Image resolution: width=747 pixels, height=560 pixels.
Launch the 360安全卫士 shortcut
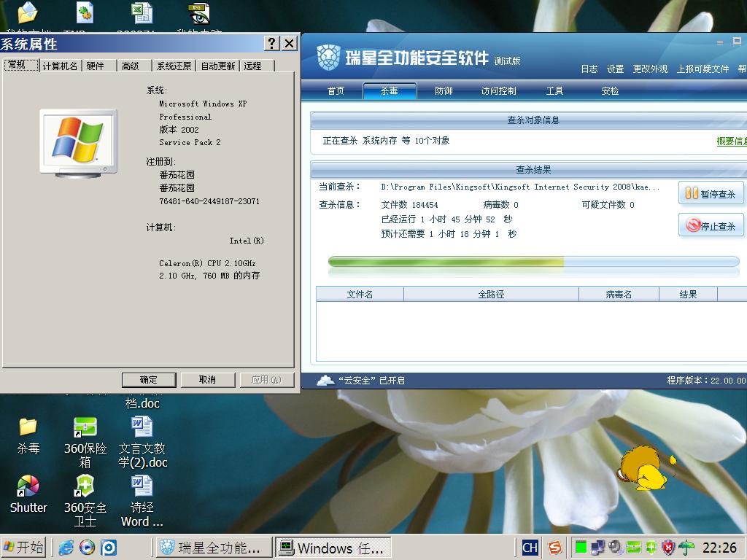point(85,486)
